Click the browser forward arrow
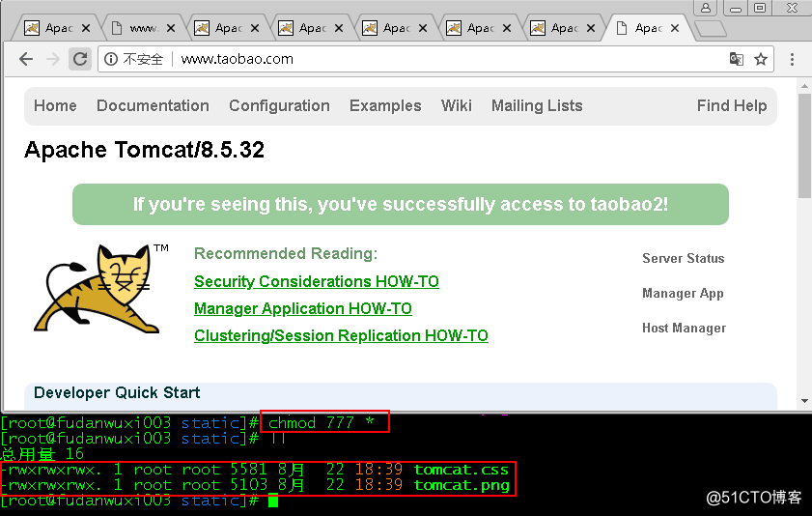The height and width of the screenshot is (516, 812). [x=53, y=59]
